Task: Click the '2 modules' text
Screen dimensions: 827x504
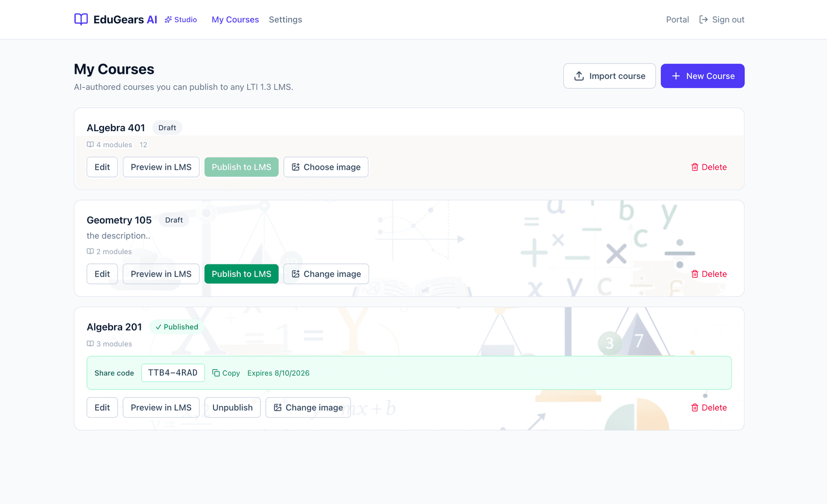Action: pyautogui.click(x=114, y=252)
